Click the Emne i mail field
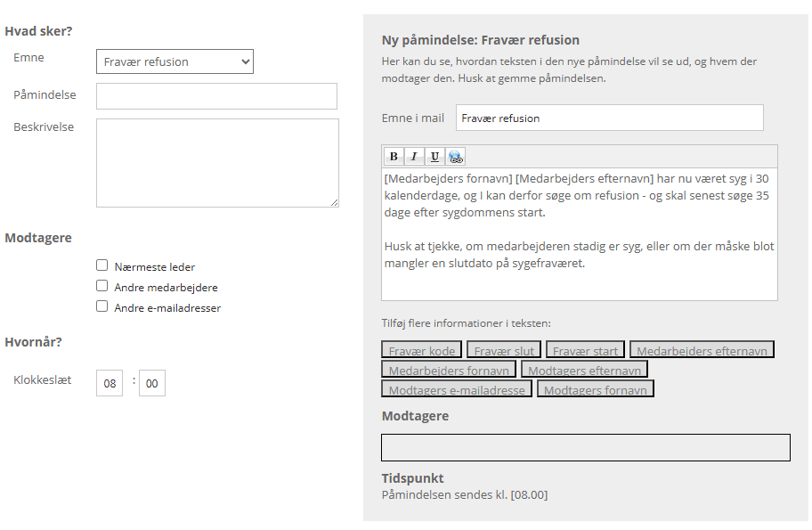This screenshot has height=530, width=812. pos(609,118)
